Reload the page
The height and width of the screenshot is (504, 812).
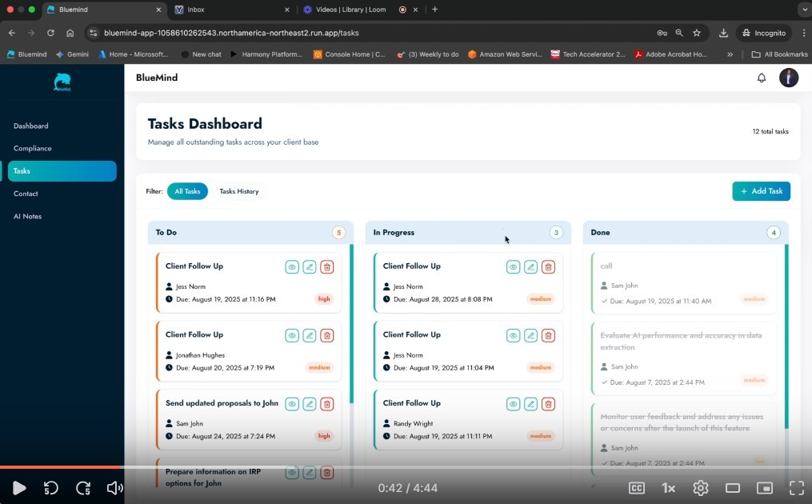pos(50,33)
